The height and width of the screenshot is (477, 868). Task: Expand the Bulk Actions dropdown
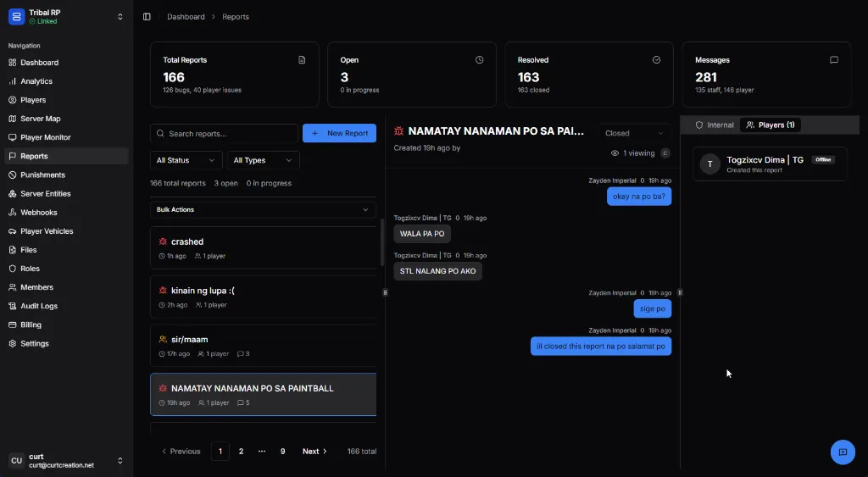[x=263, y=210]
